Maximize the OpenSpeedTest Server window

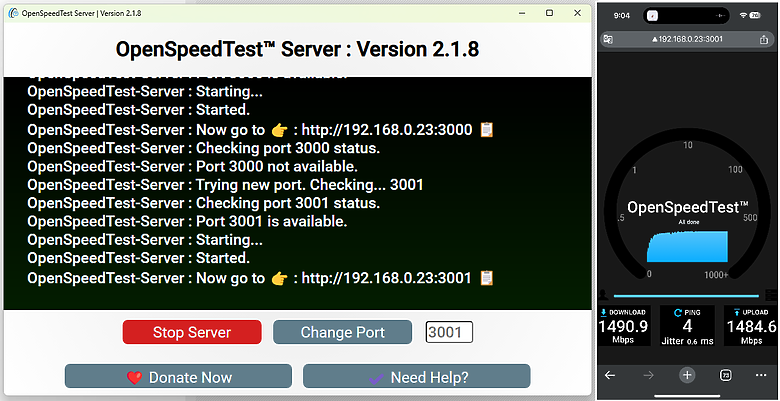click(x=549, y=13)
